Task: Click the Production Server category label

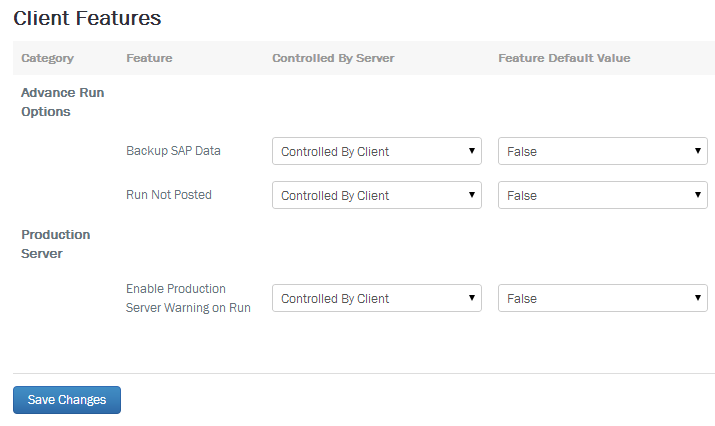Action: 56,244
